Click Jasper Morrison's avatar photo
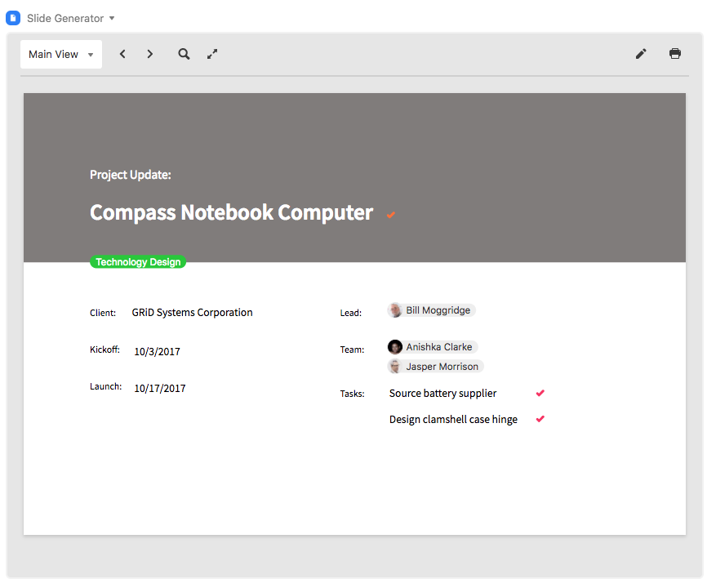 395,367
